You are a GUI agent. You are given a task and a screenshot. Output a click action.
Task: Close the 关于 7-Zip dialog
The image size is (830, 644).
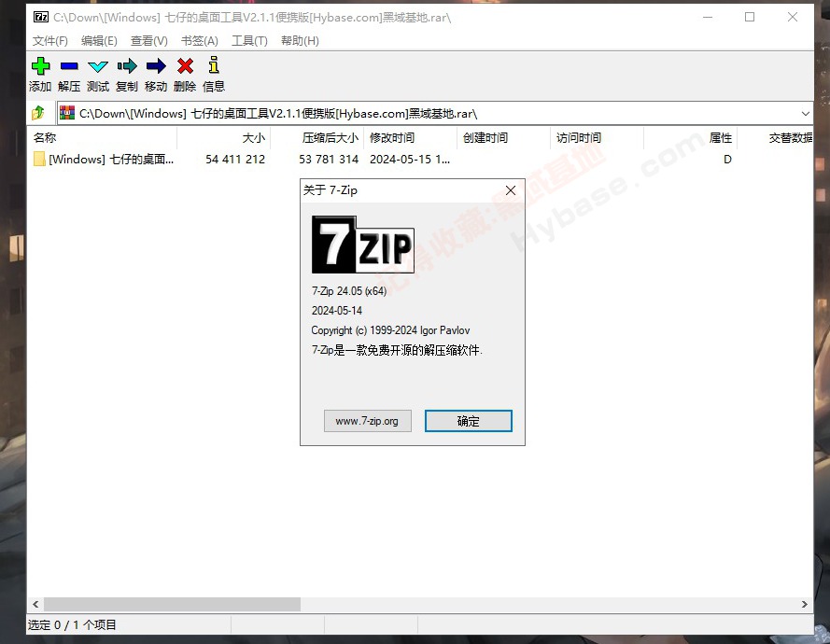(x=511, y=190)
